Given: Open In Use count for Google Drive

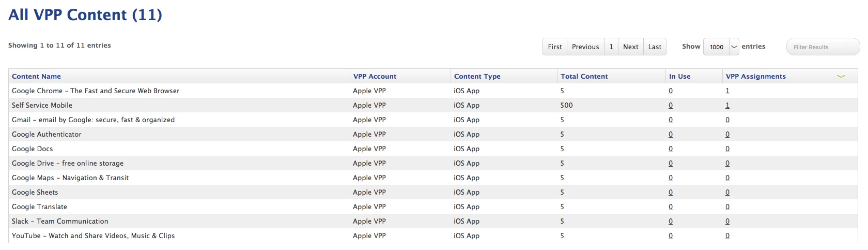Looking at the screenshot, I should click(671, 163).
